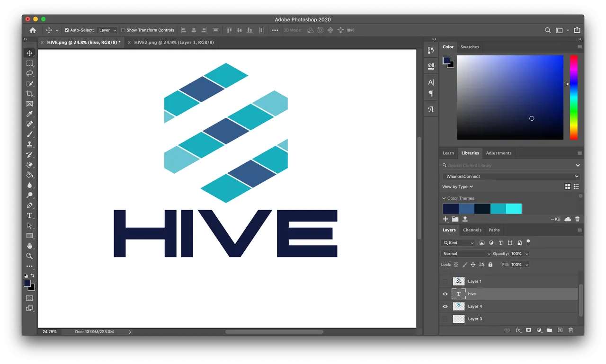Viewport: 606px width, 364px height.
Task: Switch library to grid view
Action: (568, 186)
